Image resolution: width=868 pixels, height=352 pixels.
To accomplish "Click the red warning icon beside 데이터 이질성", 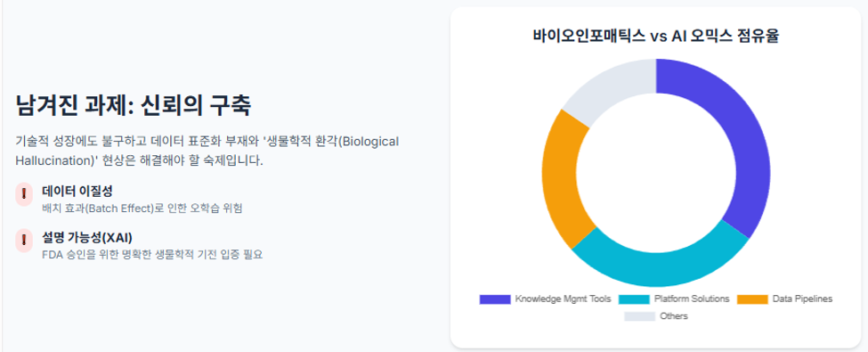I will (24, 194).
